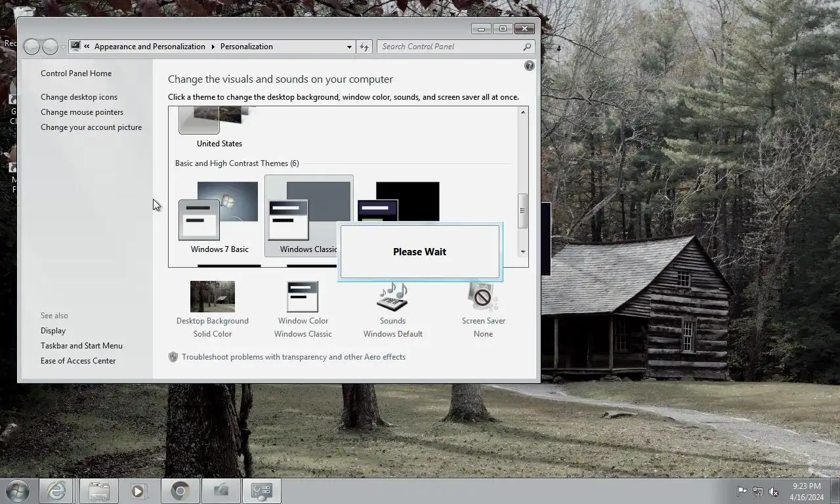
Task: Open the Display link under See also
Action: 53,331
